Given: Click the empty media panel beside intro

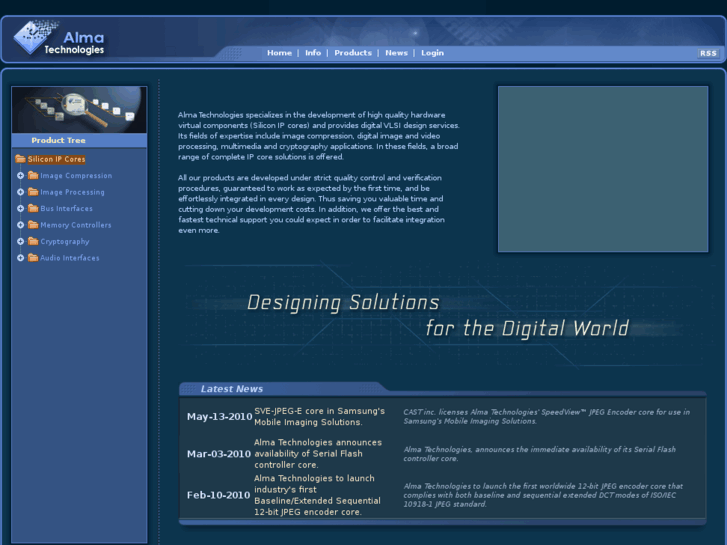Looking at the screenshot, I should 603,169.
